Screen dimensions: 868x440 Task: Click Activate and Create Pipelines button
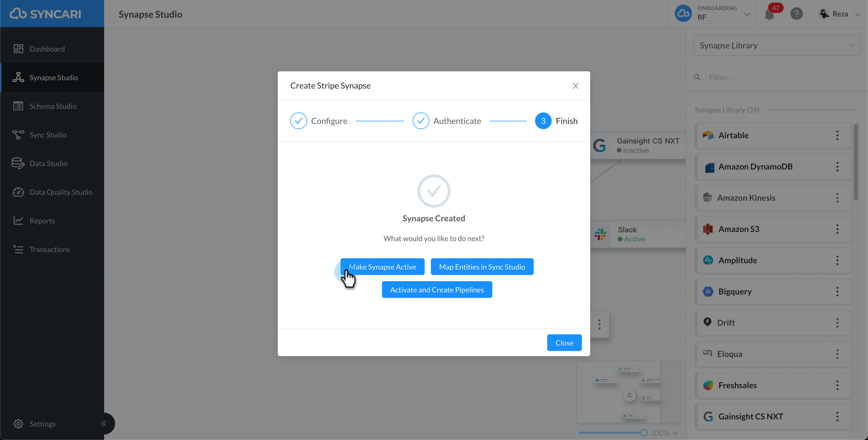(x=437, y=290)
